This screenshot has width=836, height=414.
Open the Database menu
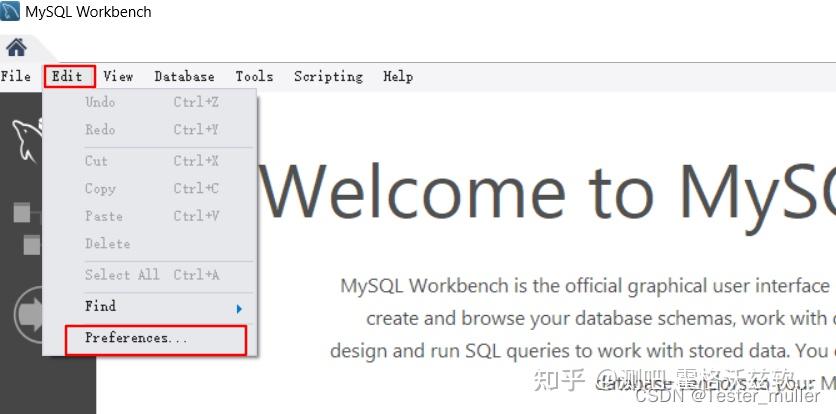[x=184, y=76]
